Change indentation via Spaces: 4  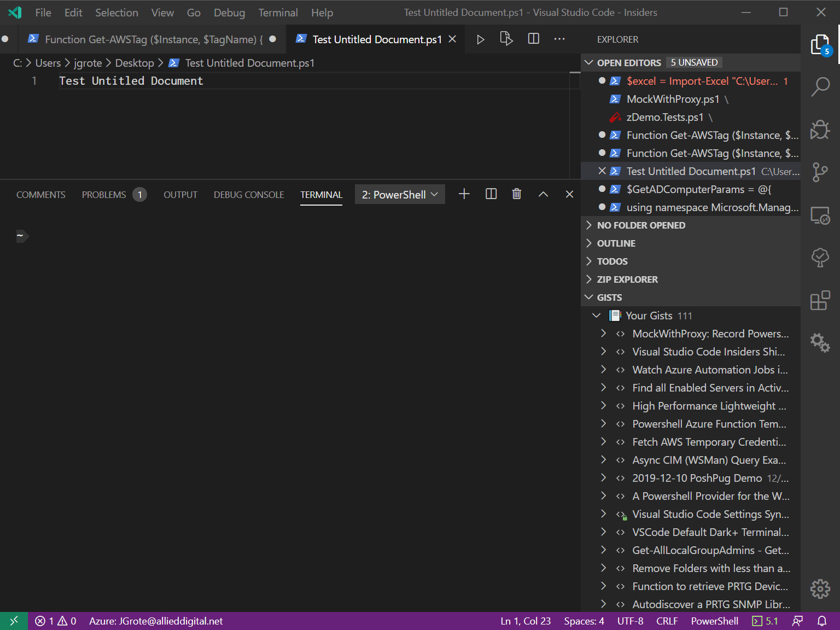pos(584,621)
